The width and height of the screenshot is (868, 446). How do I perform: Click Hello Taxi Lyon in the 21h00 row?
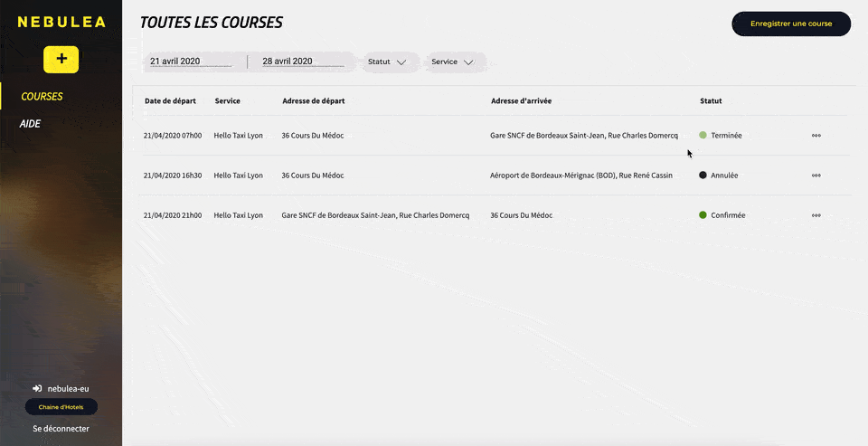pos(239,215)
